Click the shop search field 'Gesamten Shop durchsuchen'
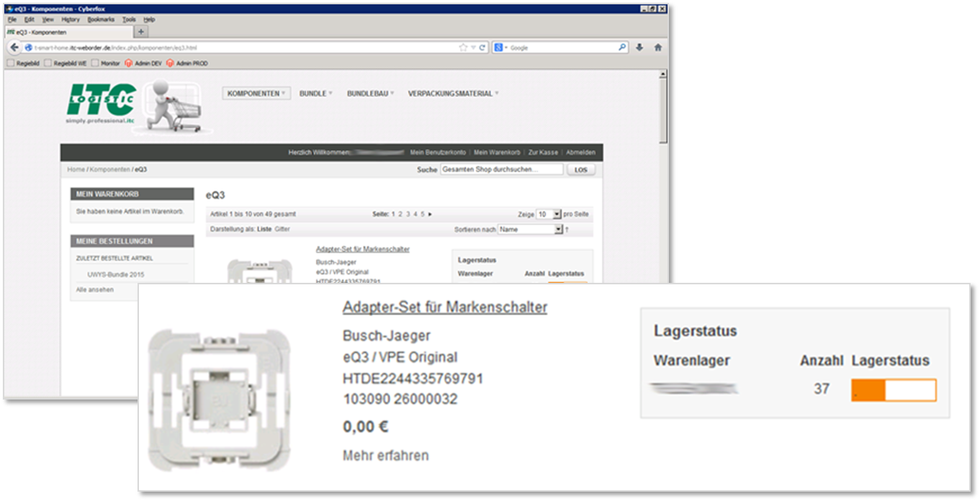The width and height of the screenshot is (980, 501). 501,170
